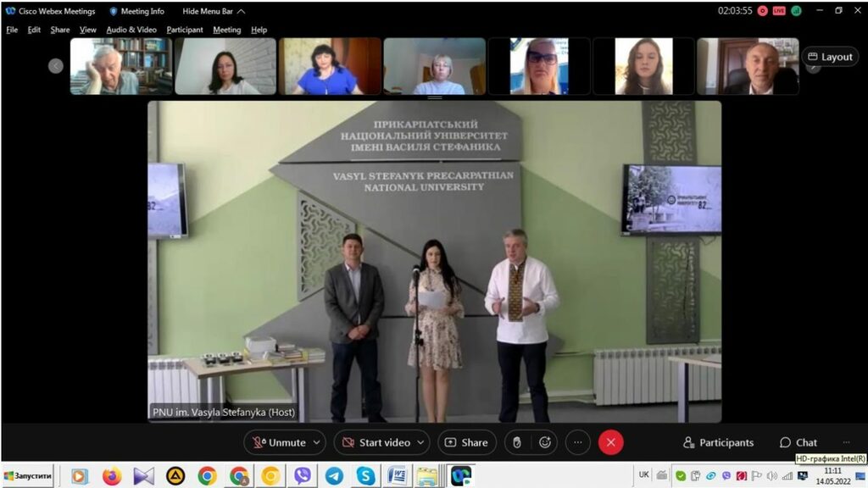
Task: Open the Layout options button
Action: click(830, 57)
